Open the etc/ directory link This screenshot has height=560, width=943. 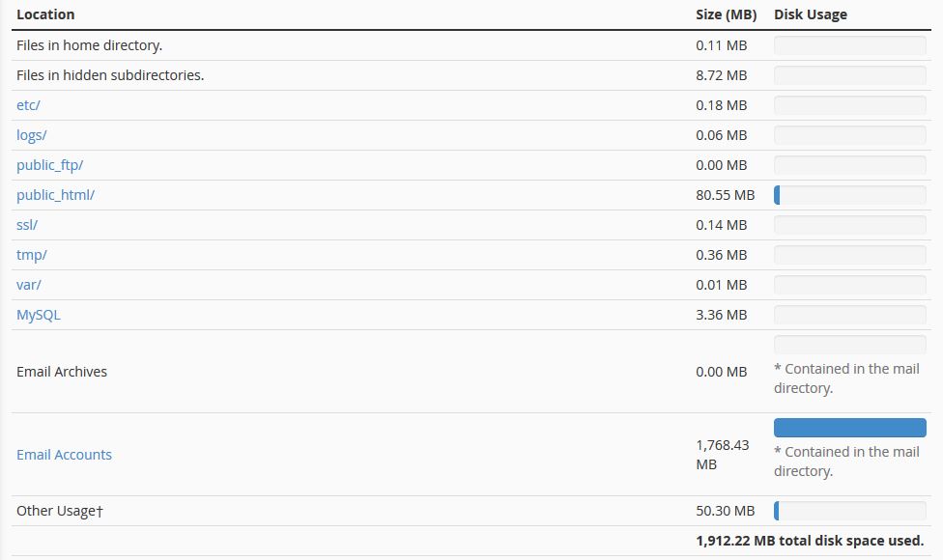27,105
